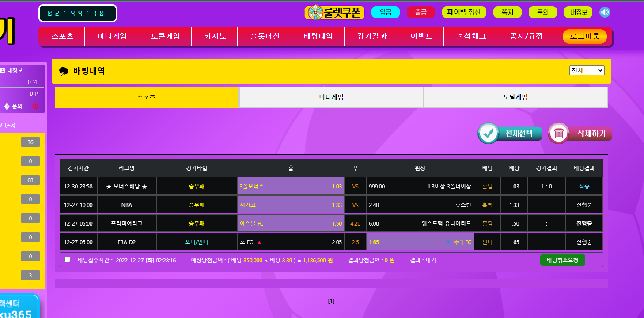Image resolution: width=644 pixels, height=318 pixels.
Task: Click the red power icon in sidebar
Action: click(x=35, y=106)
